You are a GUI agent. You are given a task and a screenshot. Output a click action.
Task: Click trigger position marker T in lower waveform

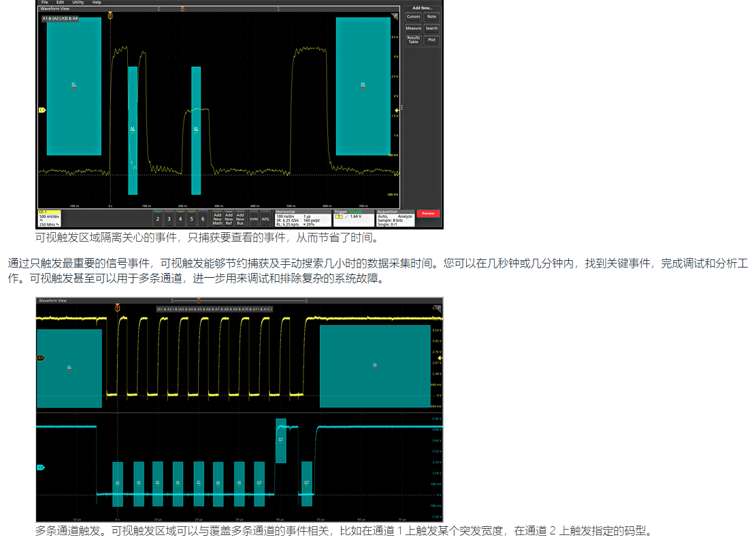click(x=118, y=309)
